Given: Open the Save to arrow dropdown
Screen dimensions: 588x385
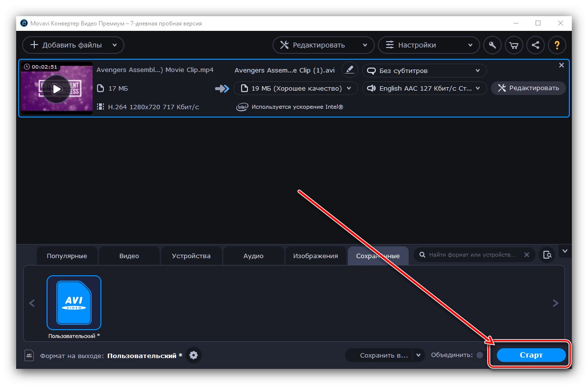Looking at the screenshot, I should point(418,355).
